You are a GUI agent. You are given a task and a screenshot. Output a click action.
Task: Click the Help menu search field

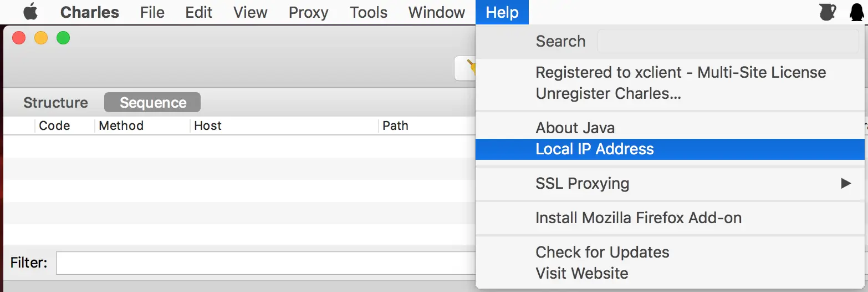[x=727, y=41]
